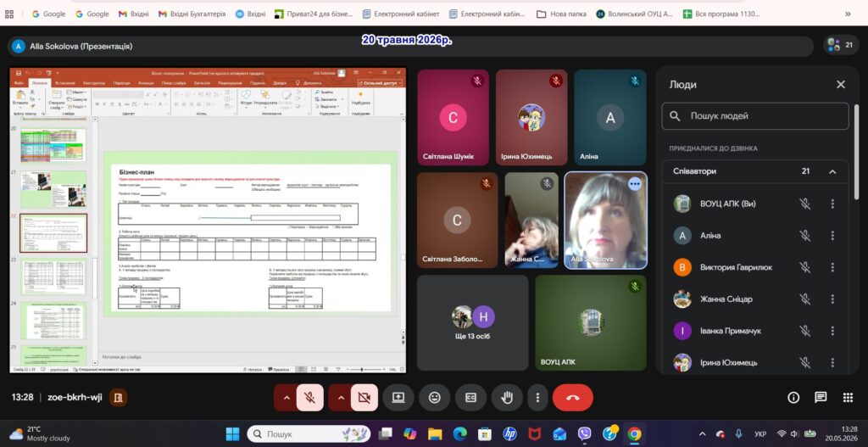
Task: Click muted mic icon for Жанна Сніцар
Action: click(804, 299)
